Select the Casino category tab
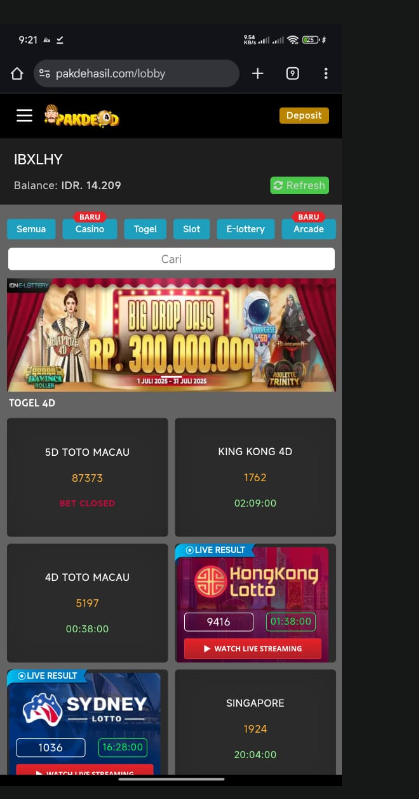Viewport: 419px width, 799px height. tap(90, 229)
